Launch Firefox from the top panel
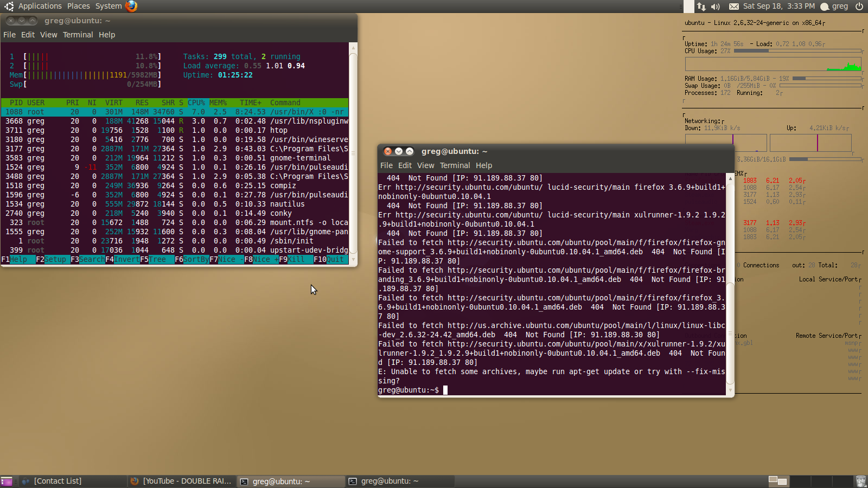This screenshot has width=868, height=488. click(131, 6)
